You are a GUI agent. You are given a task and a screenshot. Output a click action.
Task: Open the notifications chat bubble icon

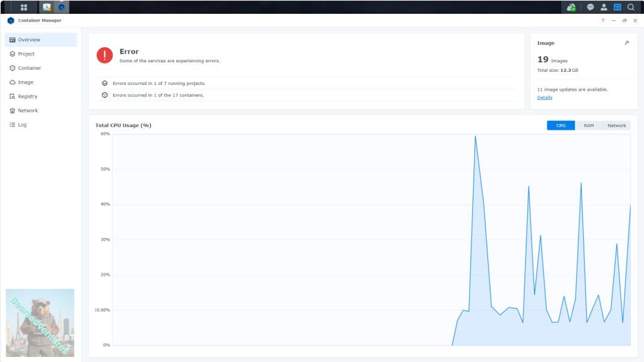point(590,8)
